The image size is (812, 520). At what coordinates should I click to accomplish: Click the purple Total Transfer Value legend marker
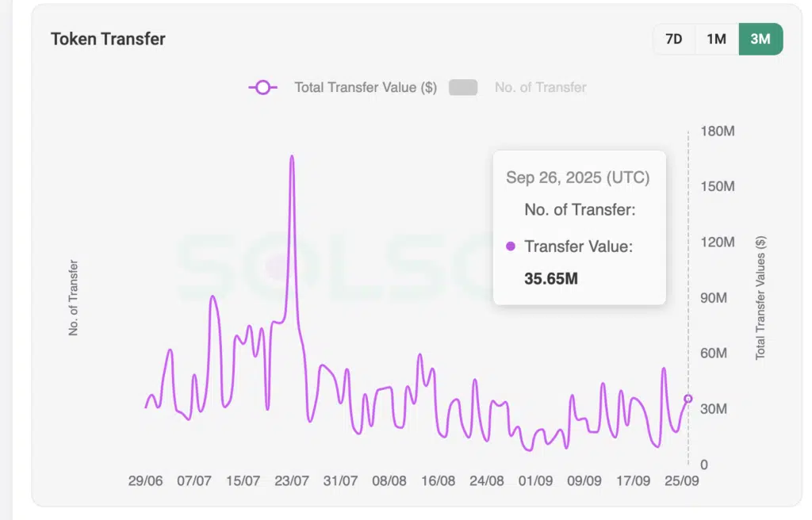(262, 87)
